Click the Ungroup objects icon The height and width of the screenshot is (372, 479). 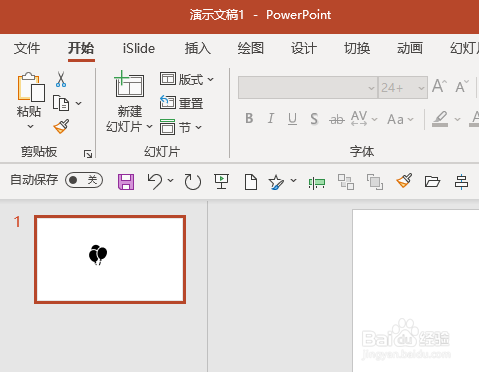coord(375,182)
